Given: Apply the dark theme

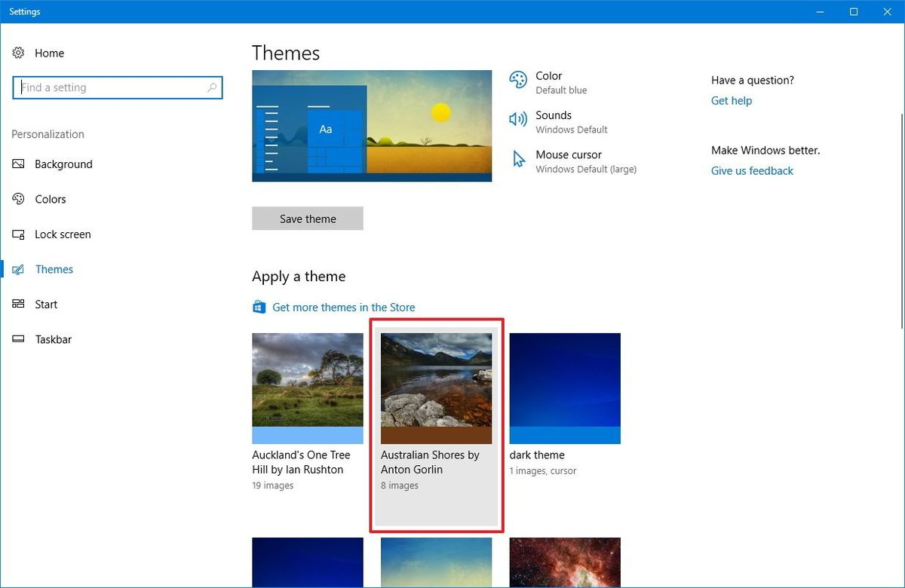Looking at the screenshot, I should pos(564,387).
